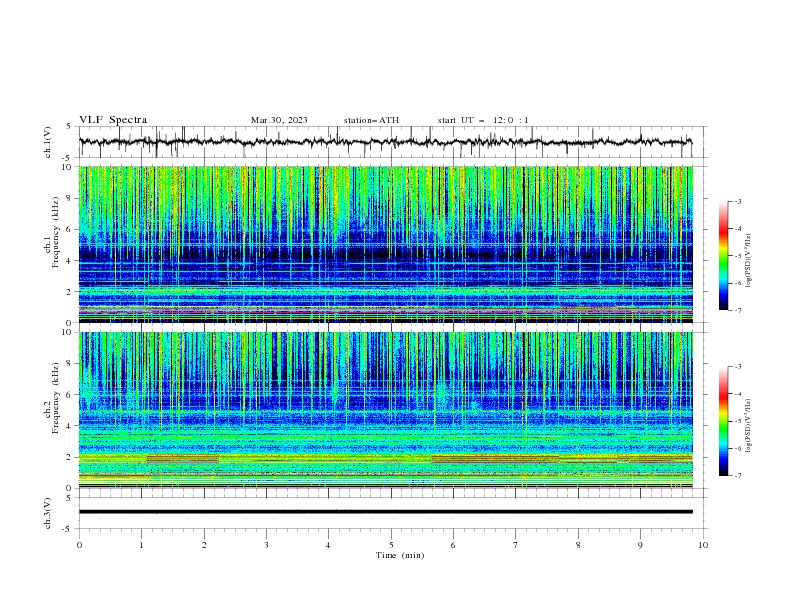792x612 pixels.
Task: Click the bottom color bar's log(PSD) label
Action: point(748,426)
